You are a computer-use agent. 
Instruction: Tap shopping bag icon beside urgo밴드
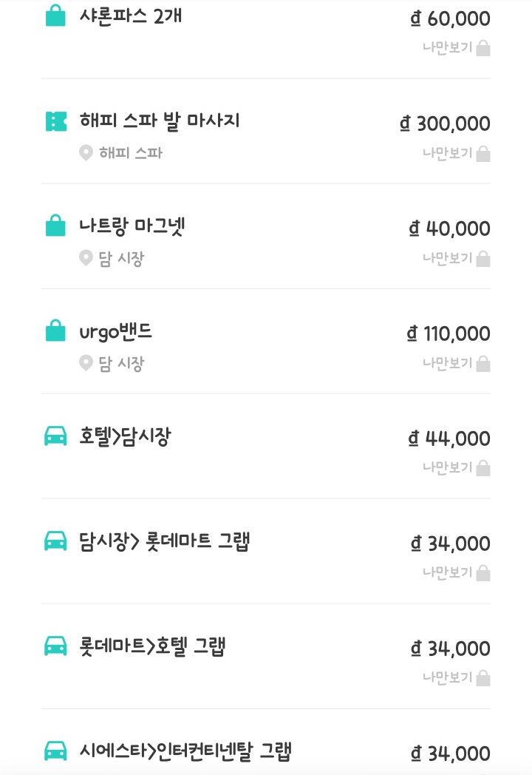coord(55,331)
